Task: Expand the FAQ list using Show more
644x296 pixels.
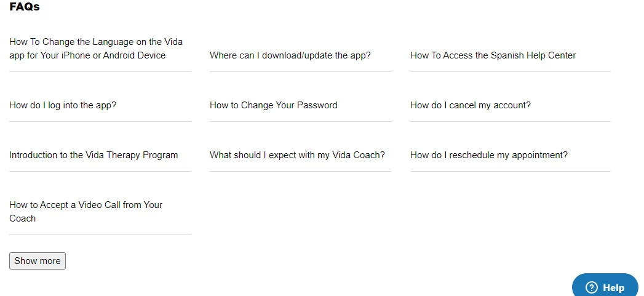Action: pyautogui.click(x=38, y=261)
